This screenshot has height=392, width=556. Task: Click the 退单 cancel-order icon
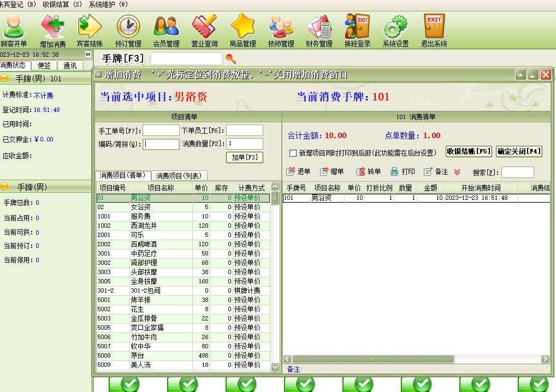point(292,171)
